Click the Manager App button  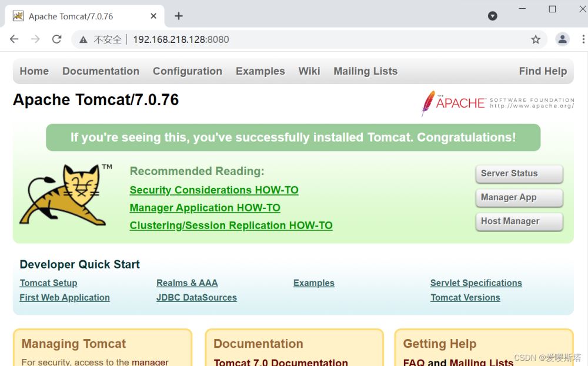[x=519, y=197]
